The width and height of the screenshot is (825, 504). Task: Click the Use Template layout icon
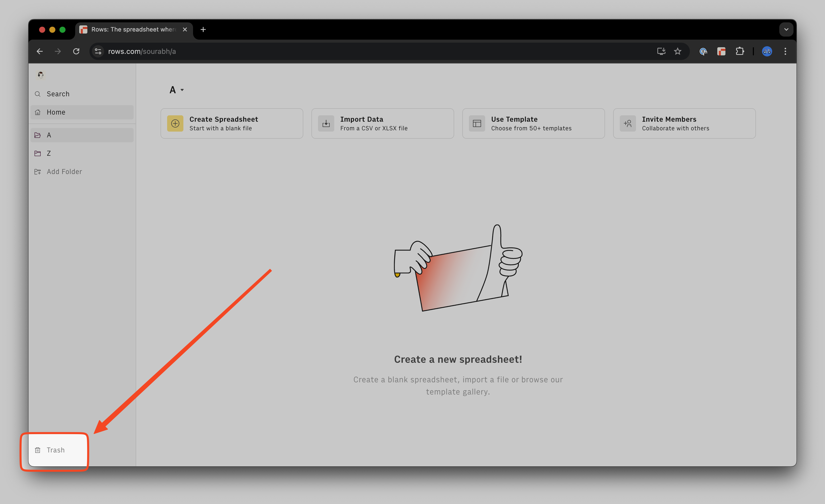tap(477, 123)
